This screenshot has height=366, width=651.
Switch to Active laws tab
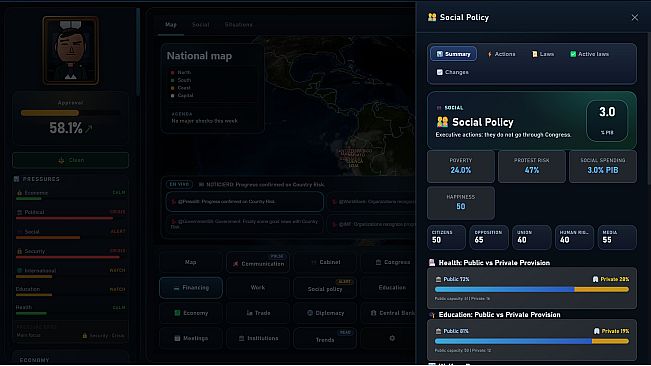[589, 54]
